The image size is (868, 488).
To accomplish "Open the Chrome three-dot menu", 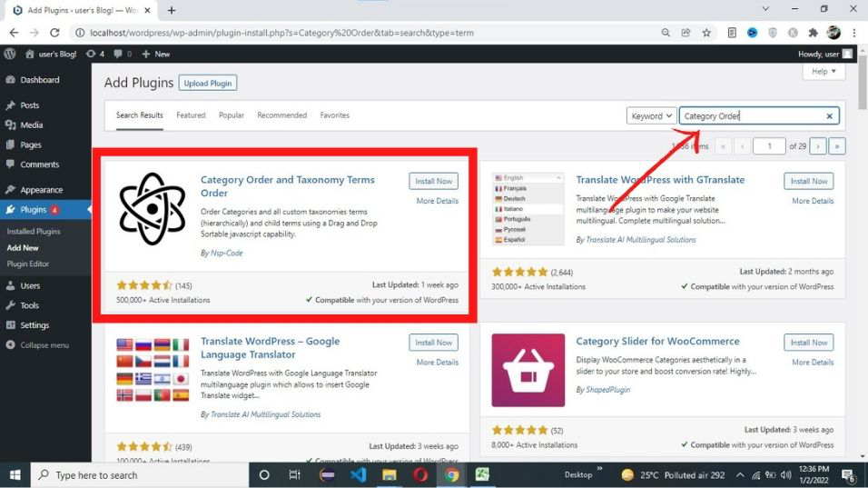I will click(854, 33).
